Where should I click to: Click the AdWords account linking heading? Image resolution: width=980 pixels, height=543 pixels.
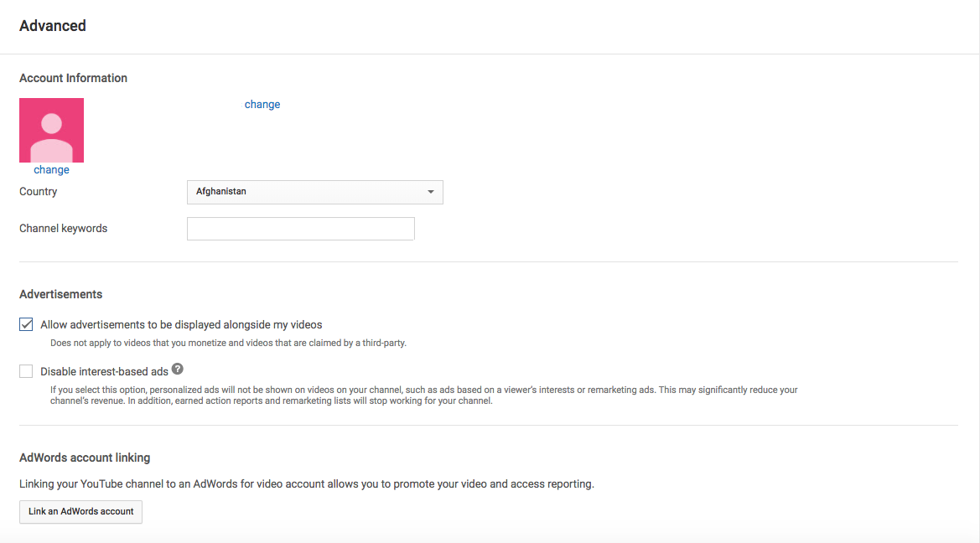(85, 458)
